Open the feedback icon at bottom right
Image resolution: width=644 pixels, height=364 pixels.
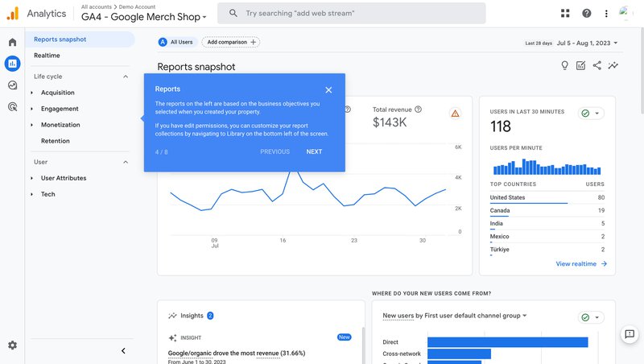tap(630, 334)
